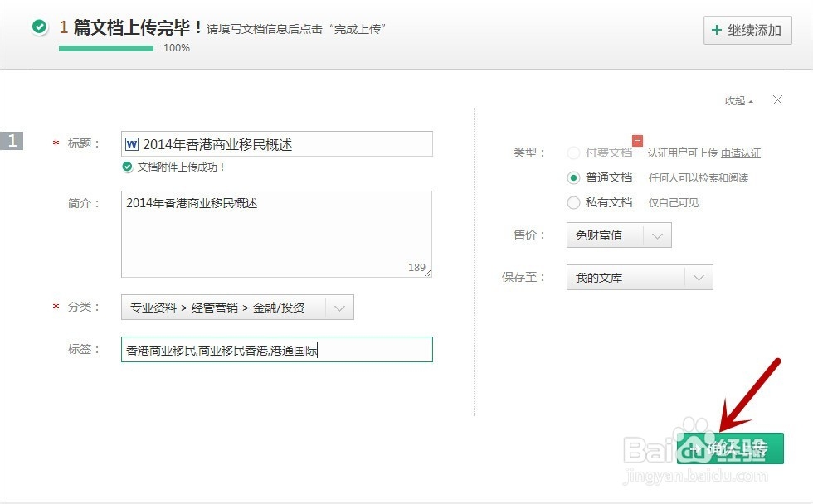Select the 普通文档 radio button
The width and height of the screenshot is (813, 504).
tap(573, 177)
